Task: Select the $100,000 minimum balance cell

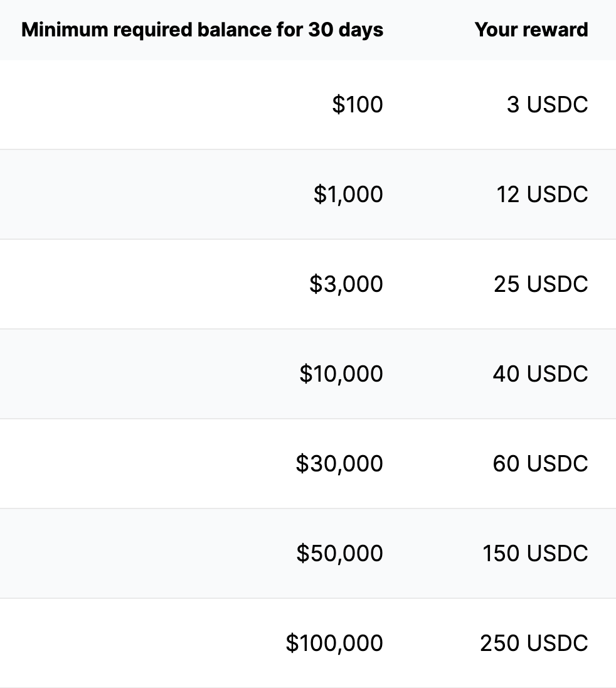Action: point(334,643)
